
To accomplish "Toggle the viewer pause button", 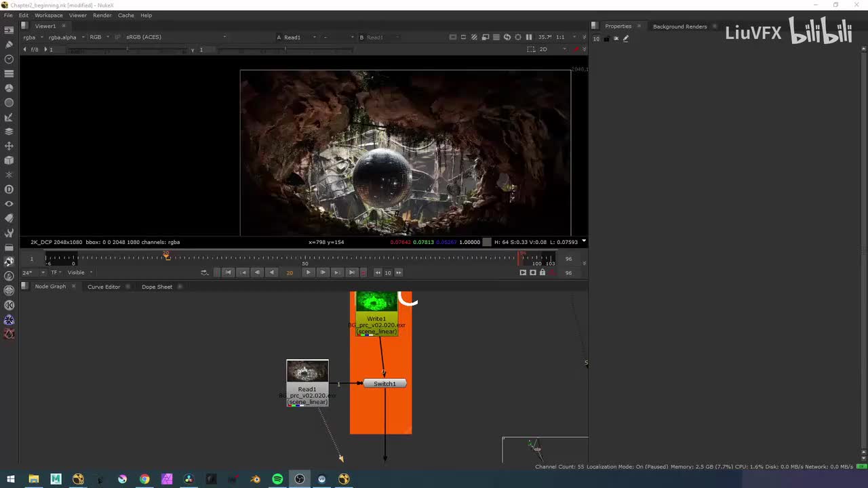I will pyautogui.click(x=529, y=37).
